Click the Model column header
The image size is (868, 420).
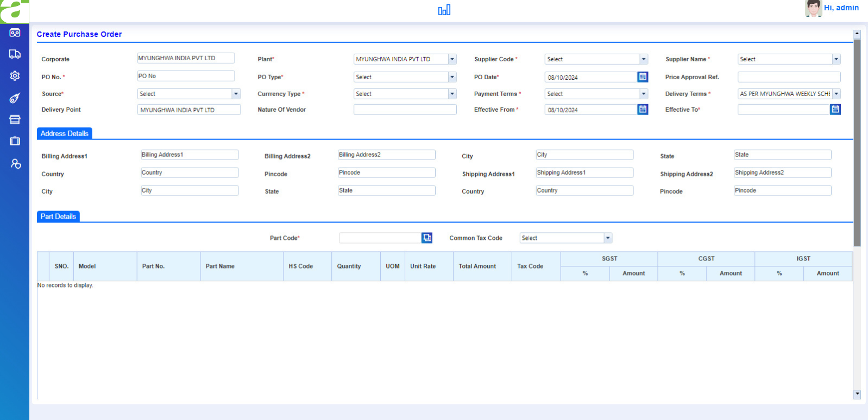click(105, 266)
